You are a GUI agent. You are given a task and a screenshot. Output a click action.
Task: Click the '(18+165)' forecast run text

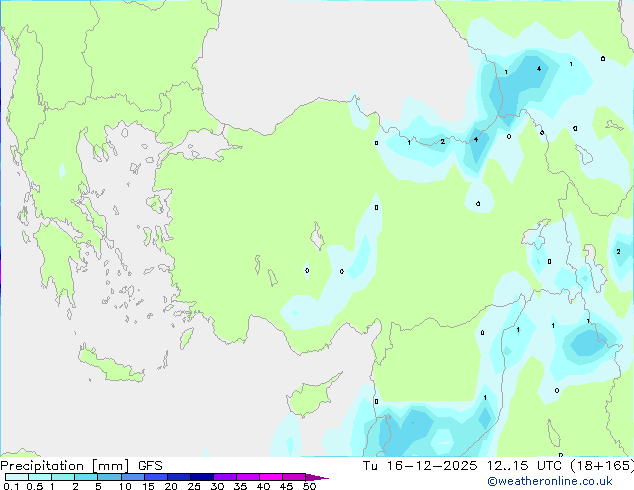coord(602,466)
